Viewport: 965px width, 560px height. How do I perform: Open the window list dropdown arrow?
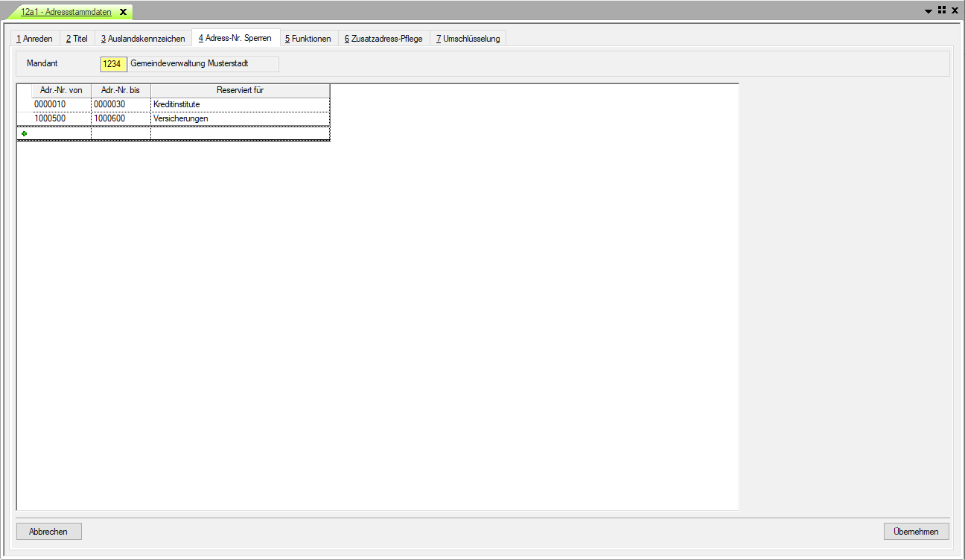click(x=929, y=11)
